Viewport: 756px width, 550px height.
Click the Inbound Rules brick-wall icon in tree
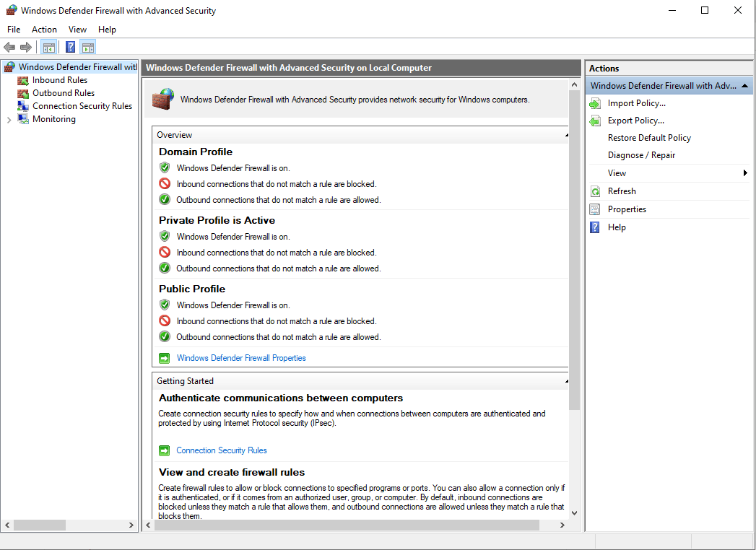coord(22,81)
